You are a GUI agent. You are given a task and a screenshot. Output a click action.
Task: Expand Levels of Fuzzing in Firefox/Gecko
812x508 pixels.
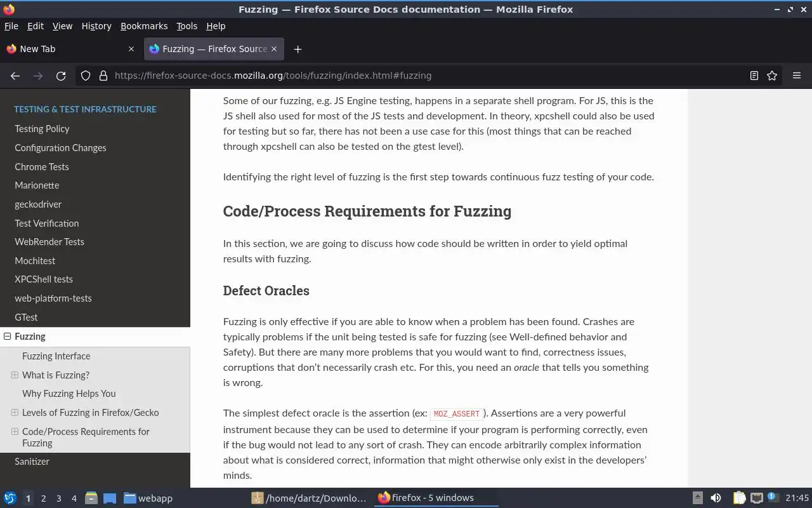(15, 413)
